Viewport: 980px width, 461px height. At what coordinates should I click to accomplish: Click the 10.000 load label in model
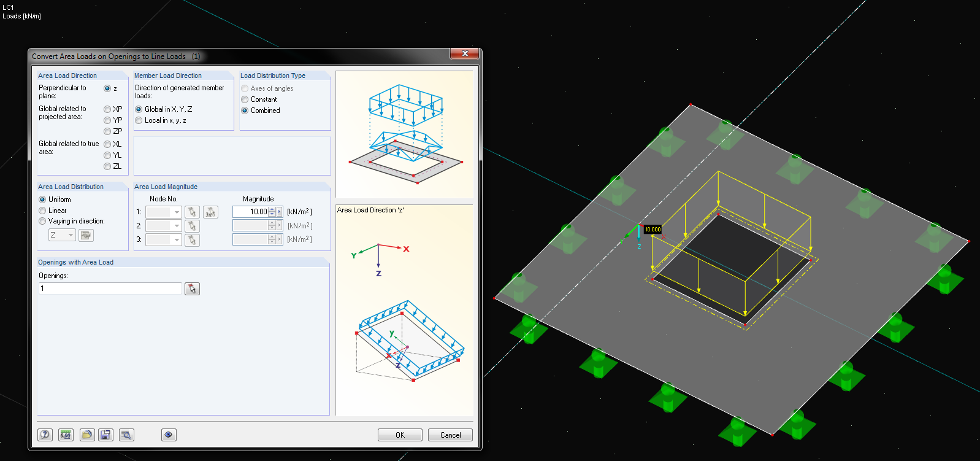tap(653, 230)
